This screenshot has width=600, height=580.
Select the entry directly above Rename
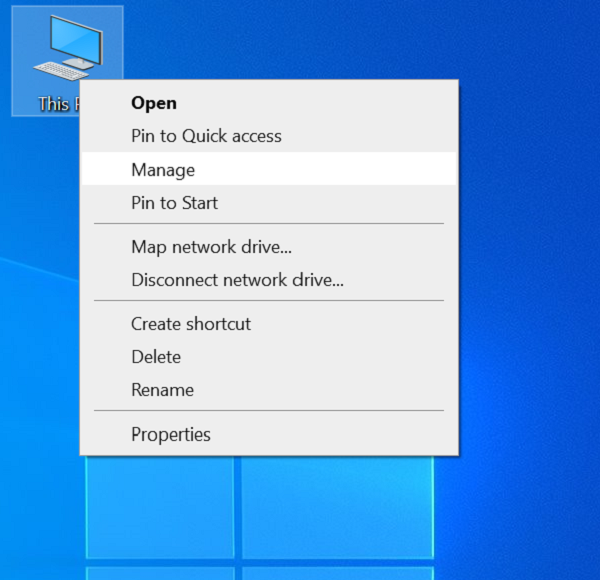point(156,357)
